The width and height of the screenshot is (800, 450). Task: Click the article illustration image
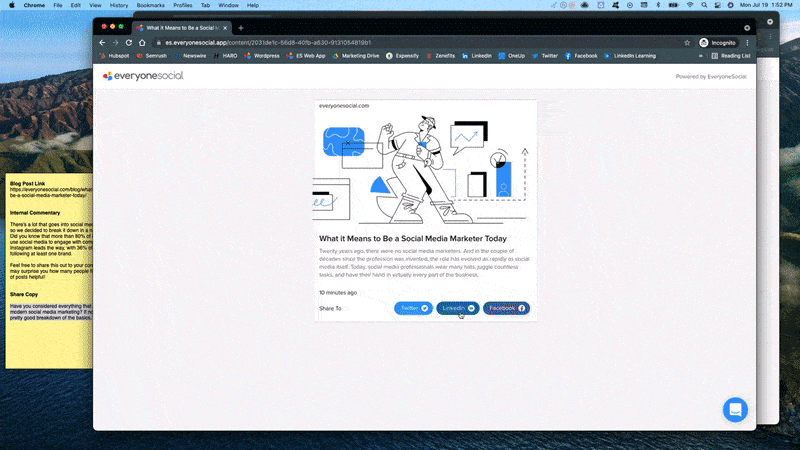point(427,167)
